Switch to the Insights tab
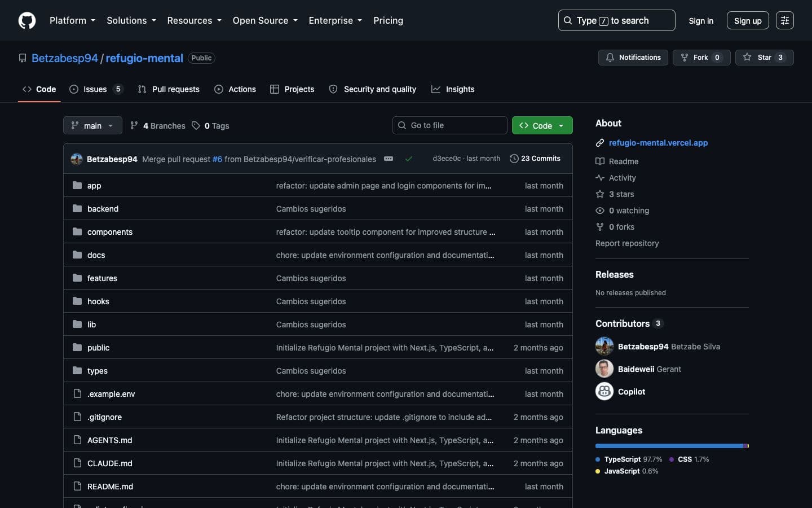The height and width of the screenshot is (508, 812). coord(453,89)
